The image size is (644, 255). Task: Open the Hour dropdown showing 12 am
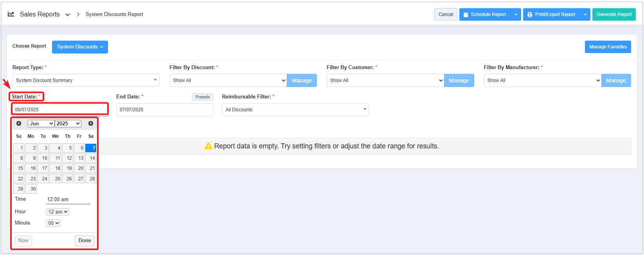point(58,212)
